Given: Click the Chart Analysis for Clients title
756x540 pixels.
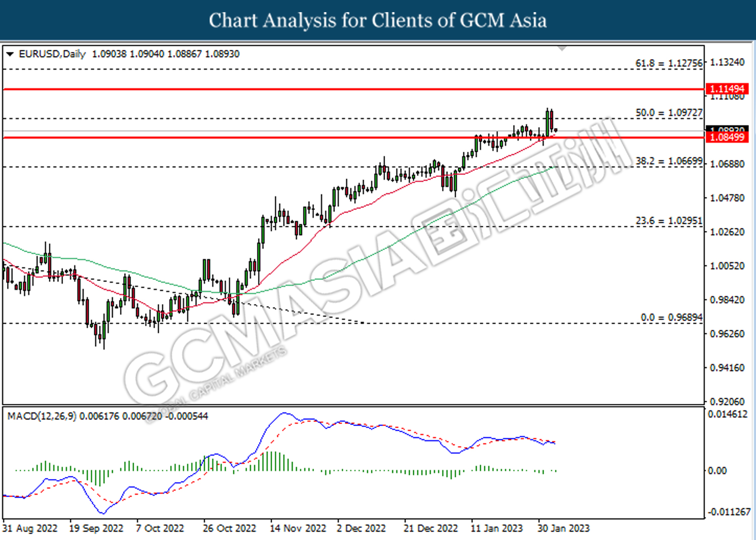Looking at the screenshot, I should [378, 20].
